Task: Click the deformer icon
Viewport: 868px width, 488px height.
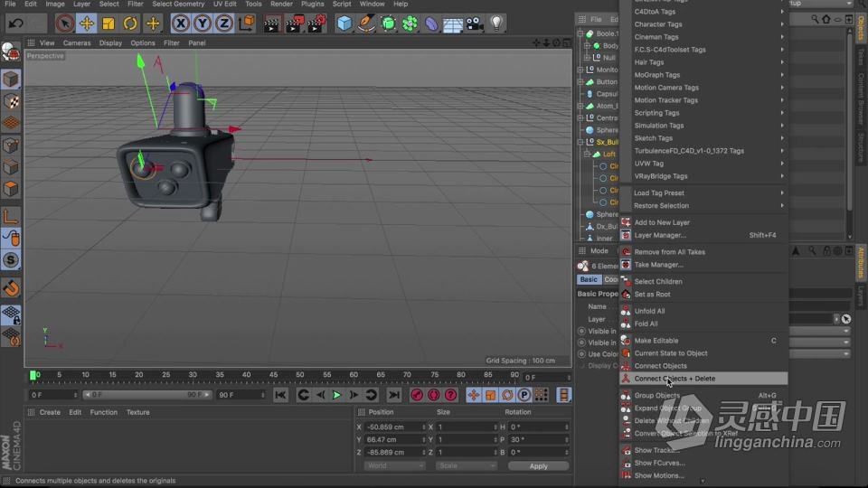Action: pyautogui.click(x=431, y=23)
